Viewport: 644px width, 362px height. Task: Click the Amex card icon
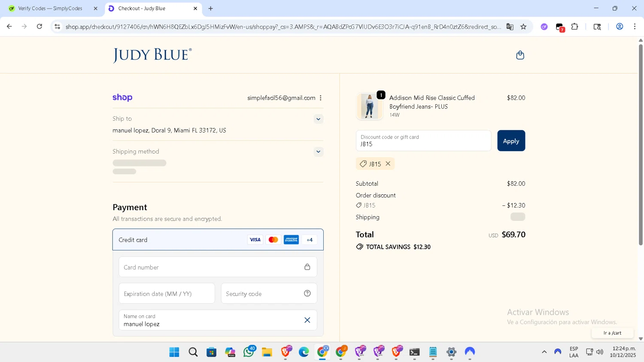pyautogui.click(x=291, y=240)
